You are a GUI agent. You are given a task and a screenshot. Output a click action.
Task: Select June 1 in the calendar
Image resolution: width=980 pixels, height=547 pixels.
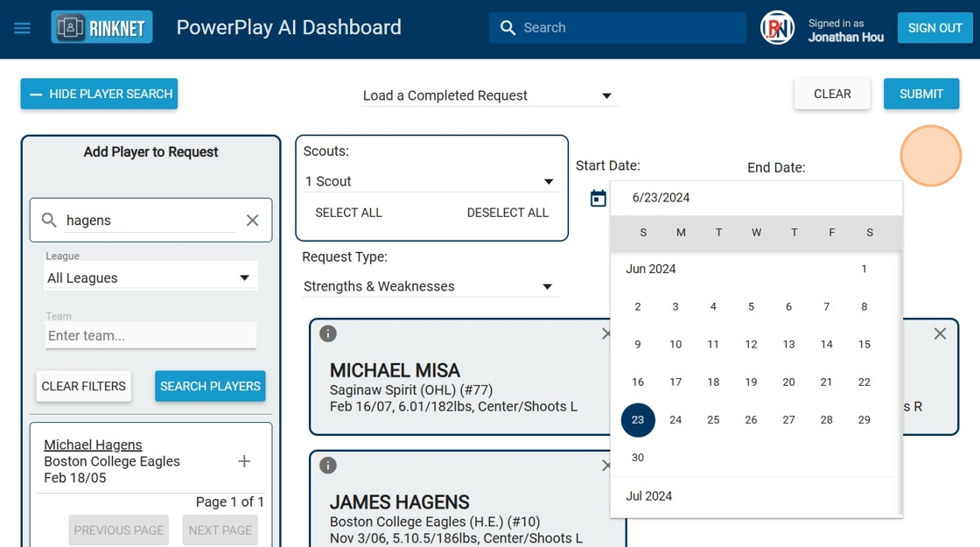pyautogui.click(x=864, y=269)
